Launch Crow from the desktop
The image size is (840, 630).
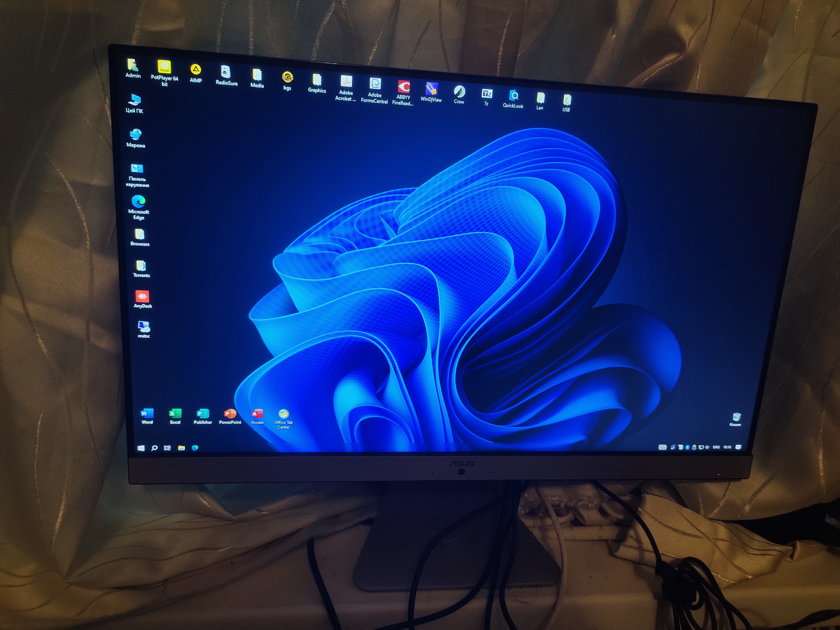459,92
